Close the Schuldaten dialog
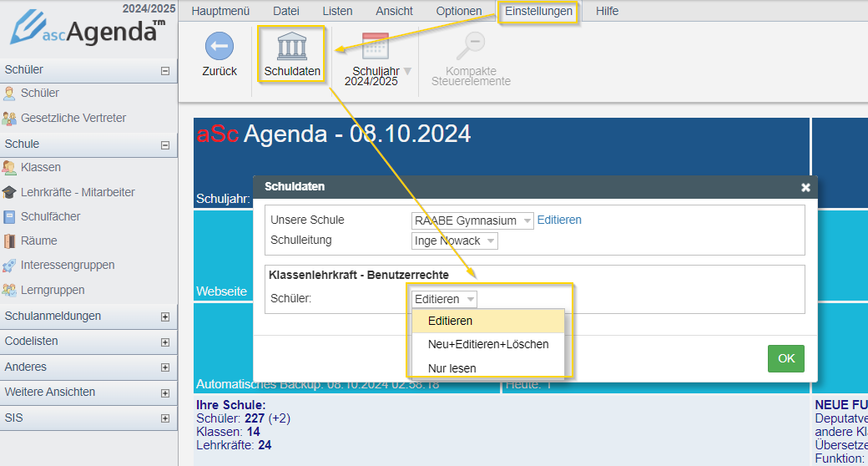This screenshot has width=868, height=466. tap(805, 187)
